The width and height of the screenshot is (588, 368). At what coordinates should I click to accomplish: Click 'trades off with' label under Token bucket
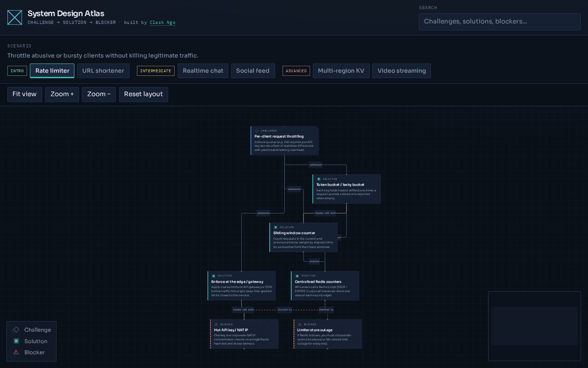tap(325, 213)
